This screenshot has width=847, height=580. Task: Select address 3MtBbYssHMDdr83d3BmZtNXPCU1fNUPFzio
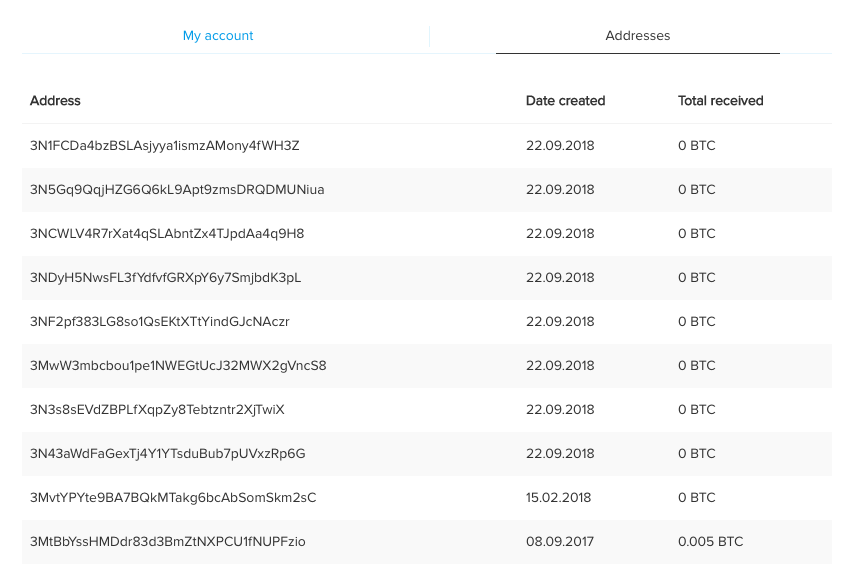pos(167,542)
